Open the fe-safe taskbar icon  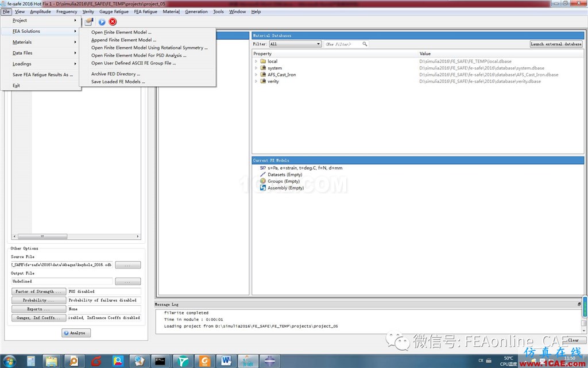(x=248, y=361)
